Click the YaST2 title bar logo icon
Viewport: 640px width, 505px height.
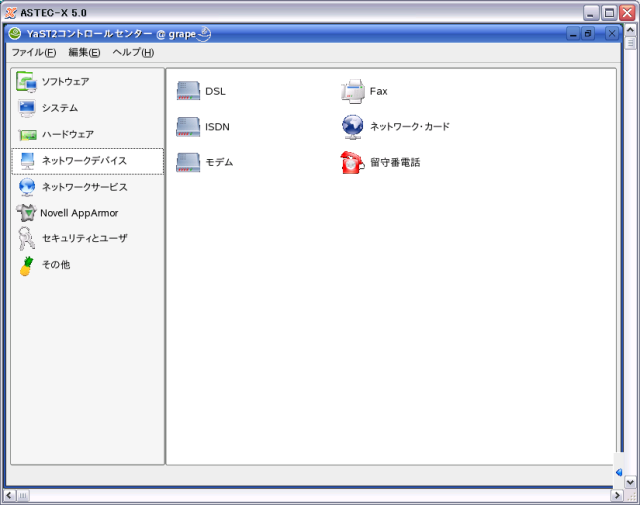[x=15, y=33]
